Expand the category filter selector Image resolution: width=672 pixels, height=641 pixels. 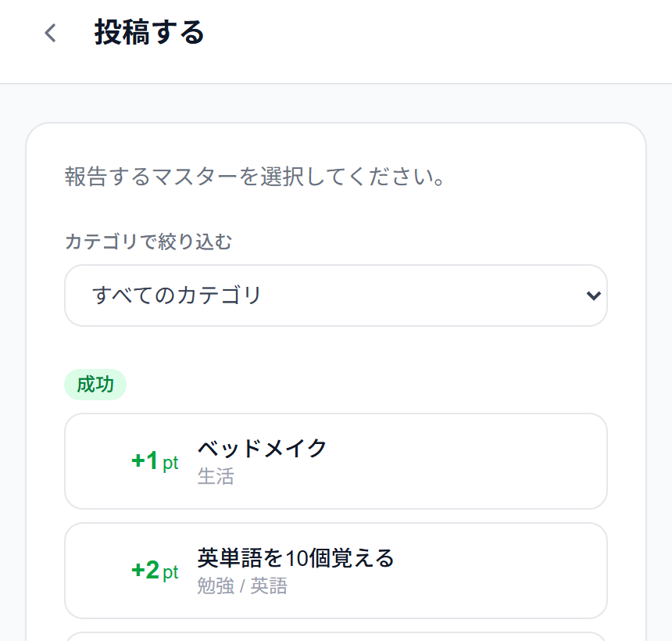tap(335, 295)
